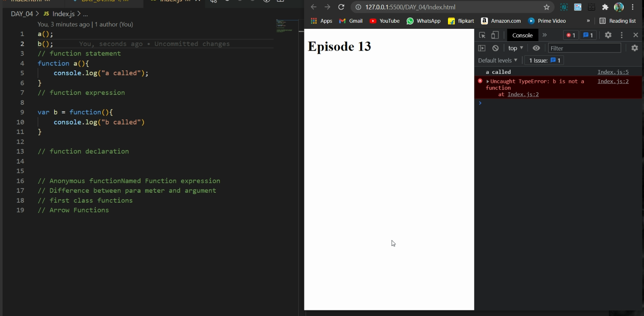Click the 1 Issue button
Image resolution: width=644 pixels, height=316 pixels.
[x=544, y=61]
